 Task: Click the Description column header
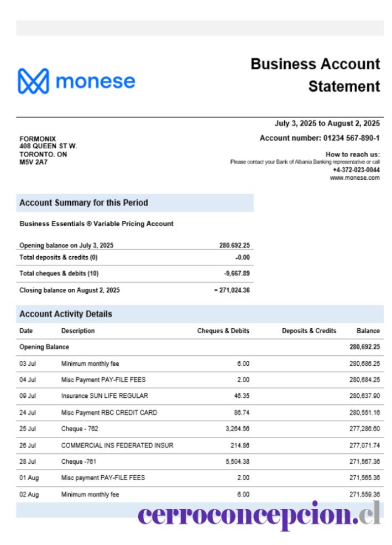tap(78, 331)
